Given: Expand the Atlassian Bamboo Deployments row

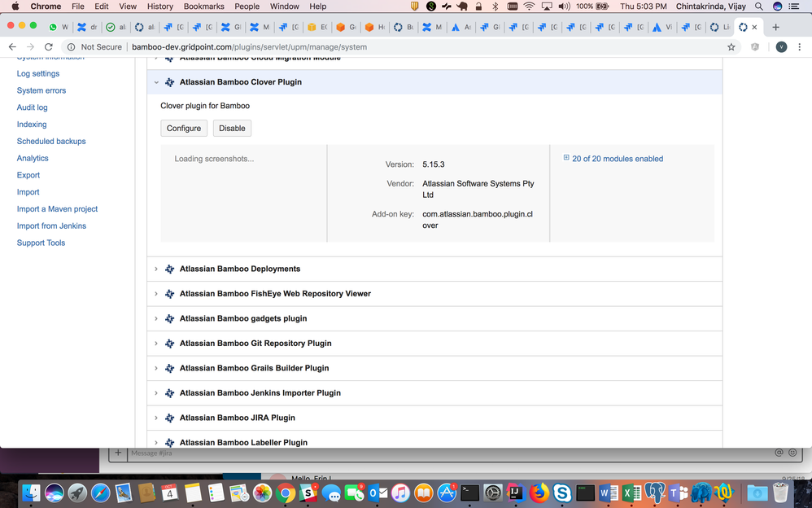Looking at the screenshot, I should [x=156, y=269].
